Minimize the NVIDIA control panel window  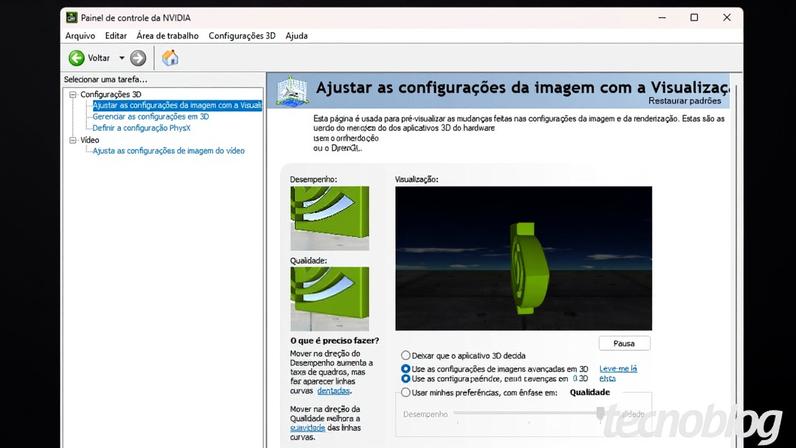[x=662, y=17]
